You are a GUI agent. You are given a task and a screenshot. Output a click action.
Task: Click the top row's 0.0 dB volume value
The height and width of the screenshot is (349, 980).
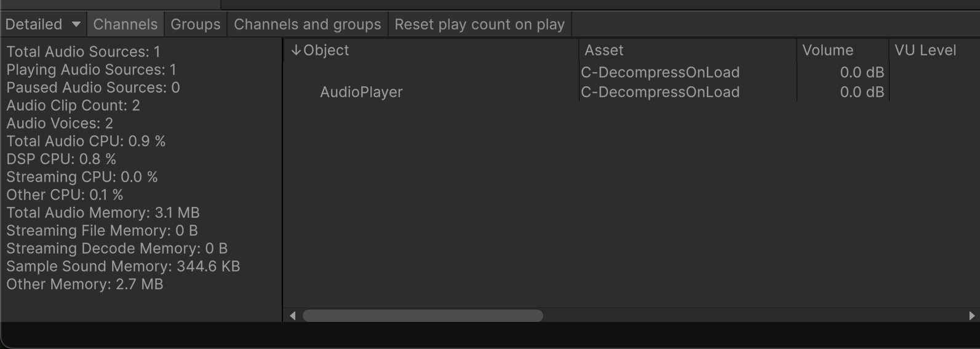click(x=861, y=73)
